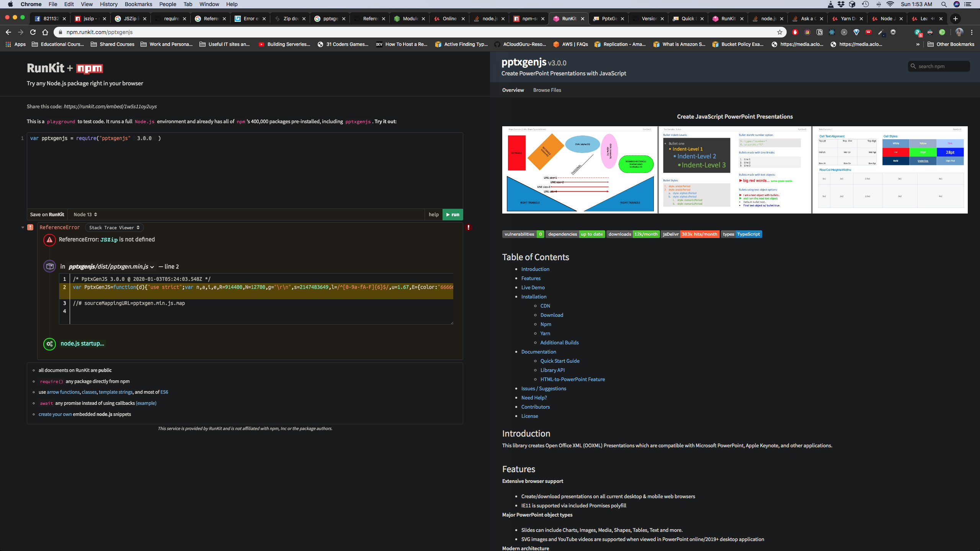
Task: Click the Save on RunKit button
Action: click(x=47, y=214)
